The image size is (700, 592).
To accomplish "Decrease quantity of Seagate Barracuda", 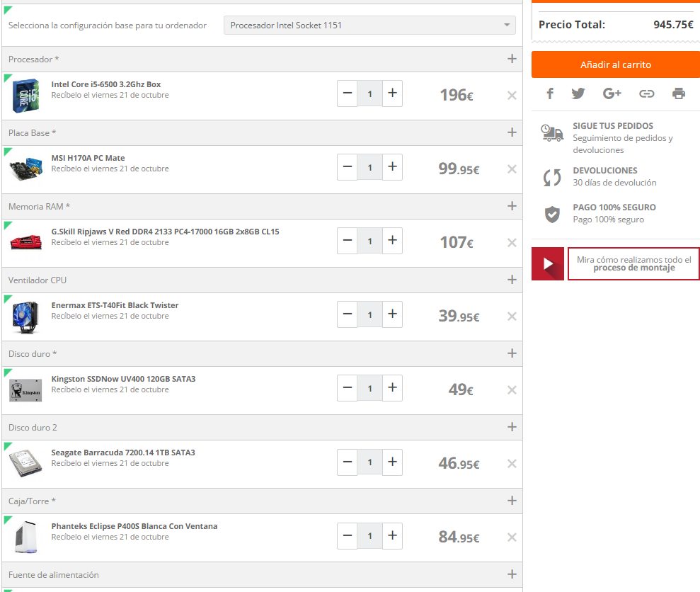I will [x=348, y=462].
